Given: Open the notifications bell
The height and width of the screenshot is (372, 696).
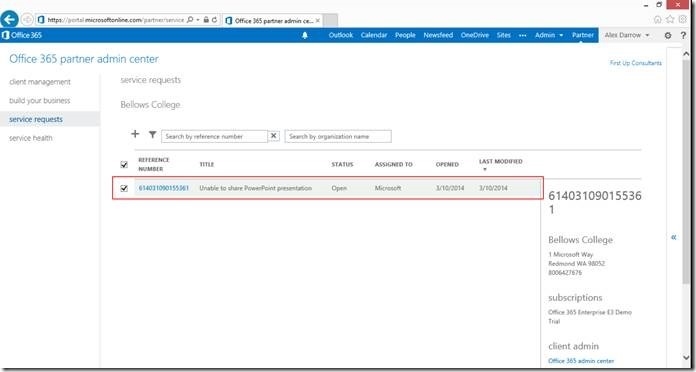Looking at the screenshot, I should pos(305,36).
